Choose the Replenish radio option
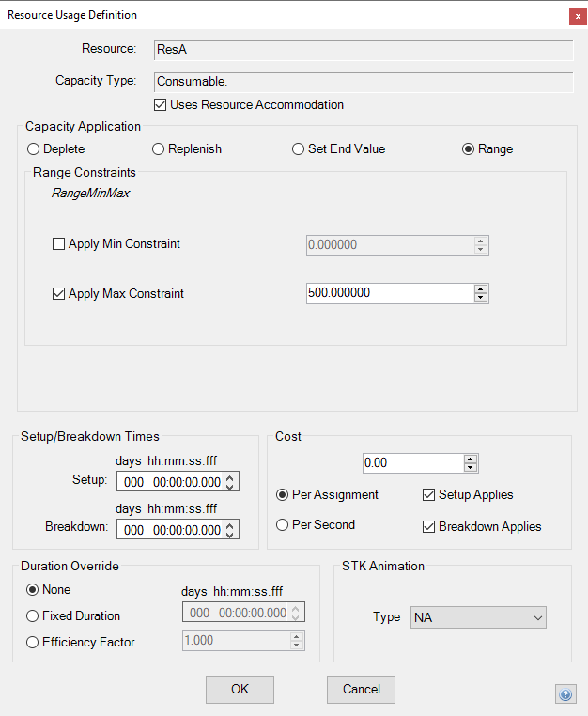Viewport: 588px width, 716px height. [159, 149]
